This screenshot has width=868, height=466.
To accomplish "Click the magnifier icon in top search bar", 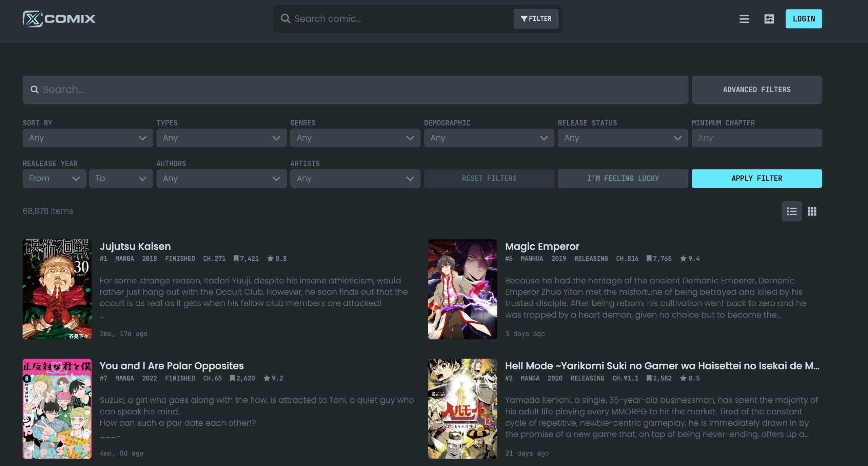I will (x=285, y=19).
